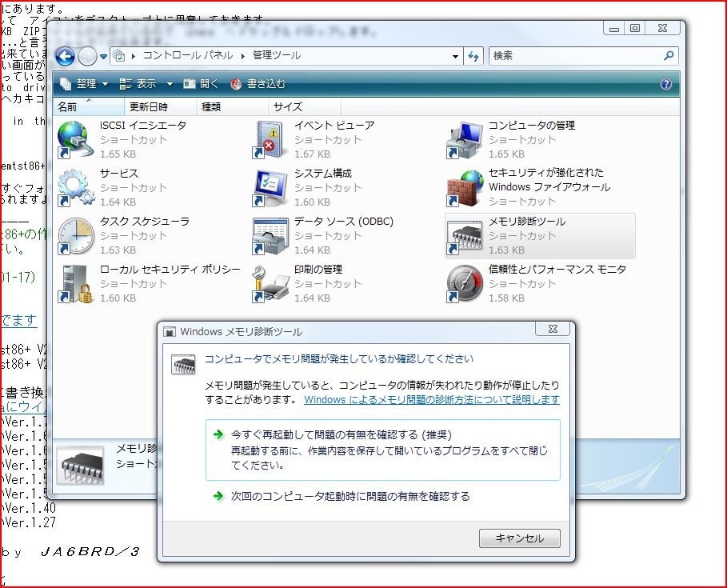Open the 信頼性とパフォーマンス モニタ gauge icon
This screenshot has height=588, width=727.
[465, 283]
